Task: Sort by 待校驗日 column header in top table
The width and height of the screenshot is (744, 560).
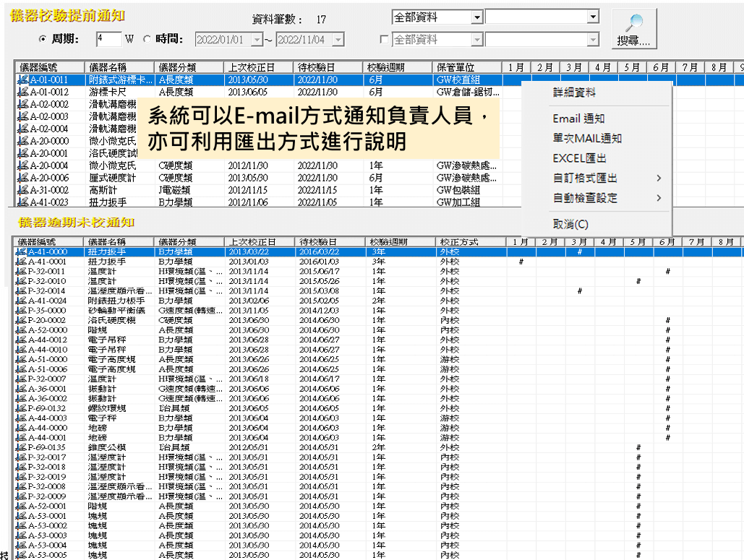Action: pyautogui.click(x=329, y=67)
